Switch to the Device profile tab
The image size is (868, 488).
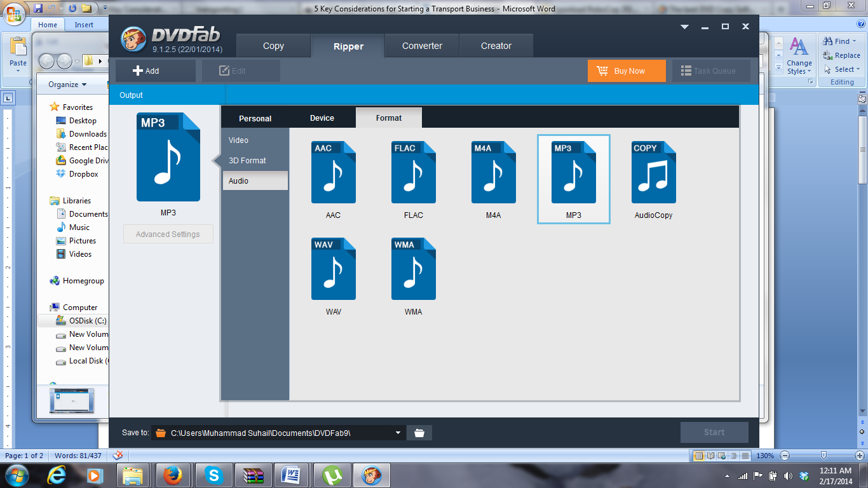pyautogui.click(x=322, y=118)
